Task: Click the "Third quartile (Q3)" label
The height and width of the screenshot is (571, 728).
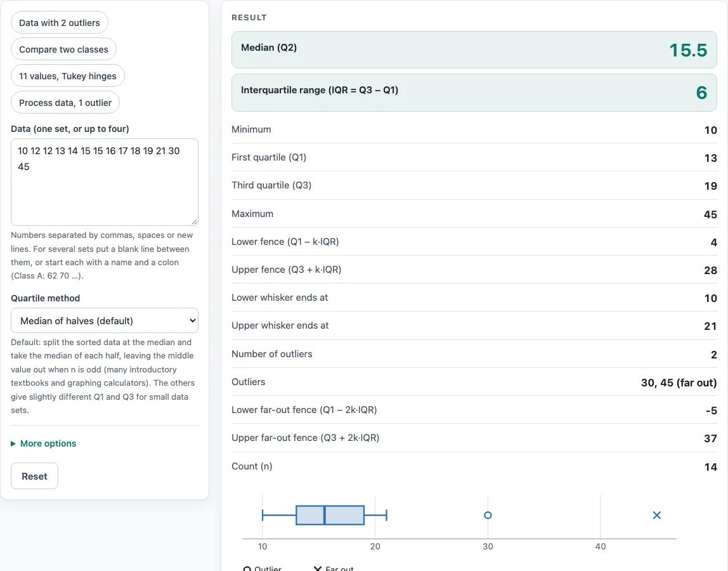Action: (x=271, y=185)
